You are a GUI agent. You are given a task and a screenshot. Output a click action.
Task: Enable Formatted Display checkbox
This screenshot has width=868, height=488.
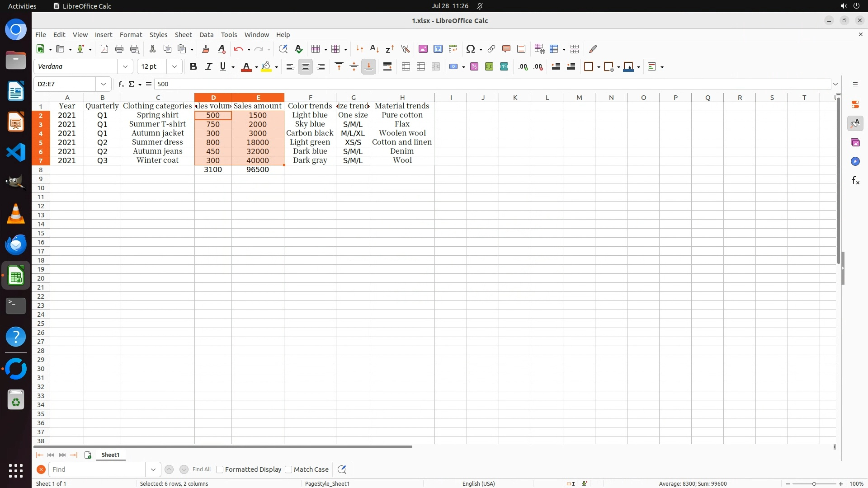(x=220, y=469)
